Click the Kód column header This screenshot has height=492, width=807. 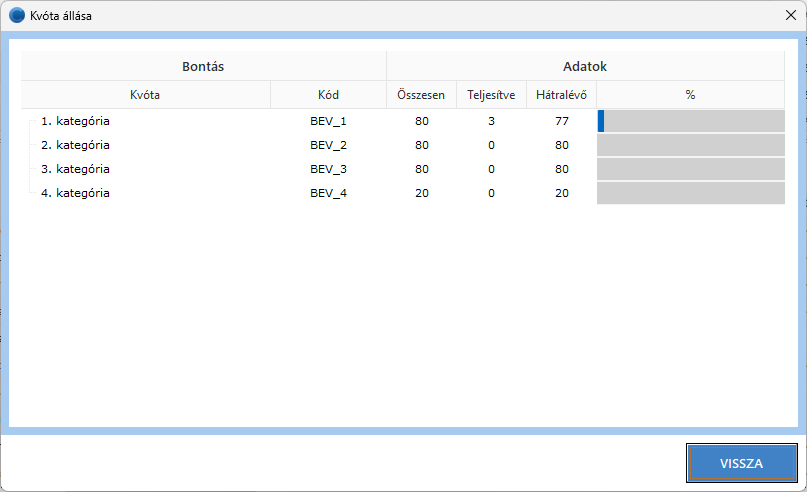coord(328,95)
